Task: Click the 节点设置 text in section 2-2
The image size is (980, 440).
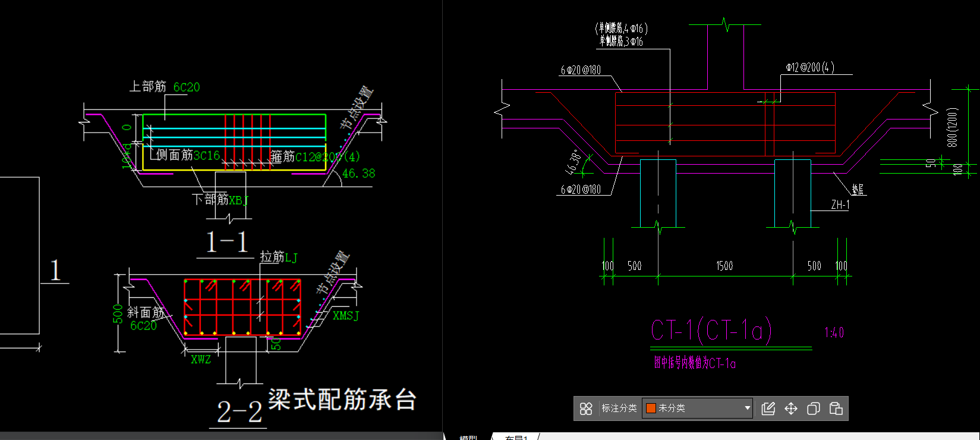Action: coord(333,272)
